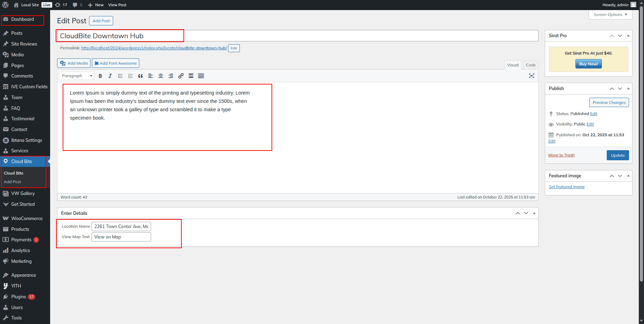Center align the text
The image size is (644, 324).
(x=160, y=76)
